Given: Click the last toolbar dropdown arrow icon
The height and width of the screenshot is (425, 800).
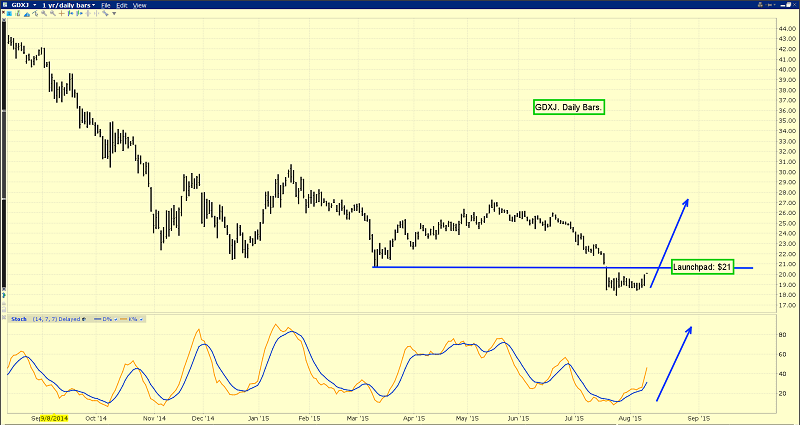Looking at the screenshot, I should (x=114, y=14).
